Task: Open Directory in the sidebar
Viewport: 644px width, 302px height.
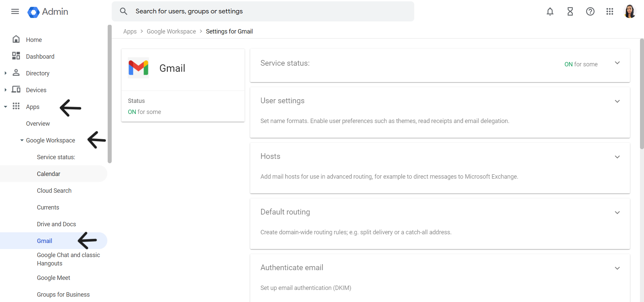Action: pos(38,73)
